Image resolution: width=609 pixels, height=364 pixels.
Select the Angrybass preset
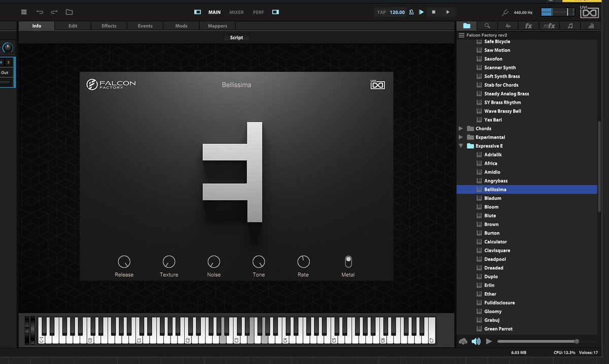tap(527, 181)
